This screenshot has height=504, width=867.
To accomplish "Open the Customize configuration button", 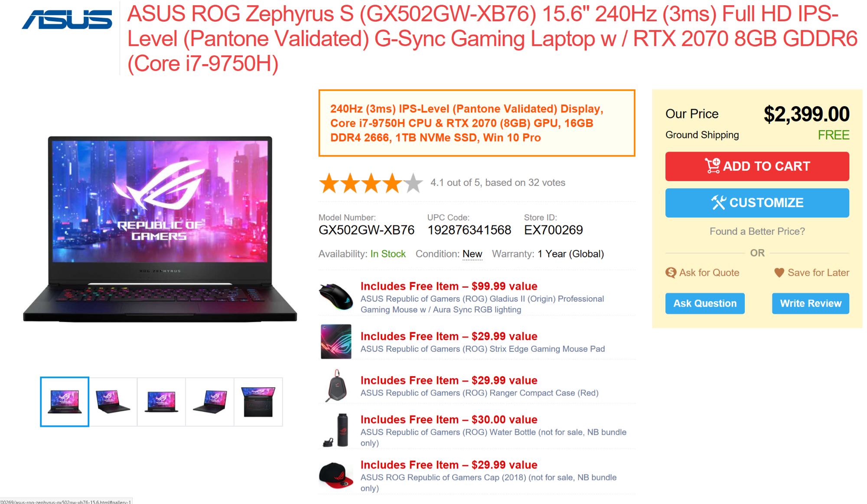I will coord(757,202).
